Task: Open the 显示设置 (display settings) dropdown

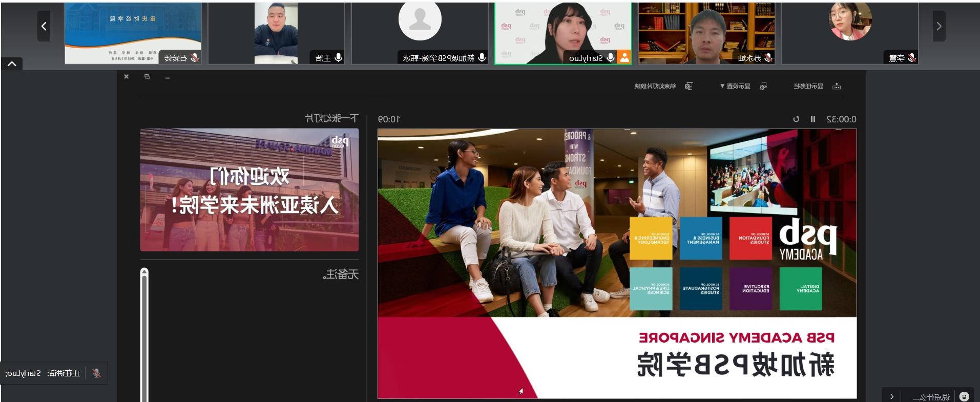Action: point(735,86)
